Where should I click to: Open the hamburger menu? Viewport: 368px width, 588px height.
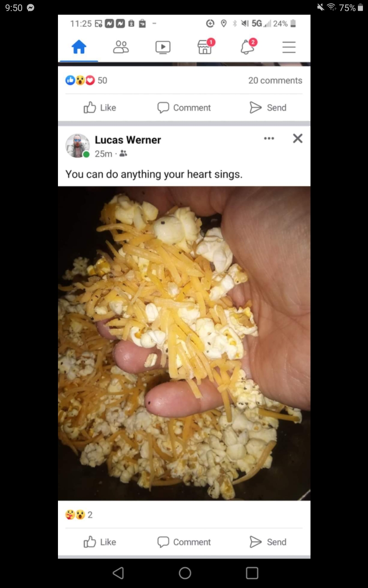point(289,47)
